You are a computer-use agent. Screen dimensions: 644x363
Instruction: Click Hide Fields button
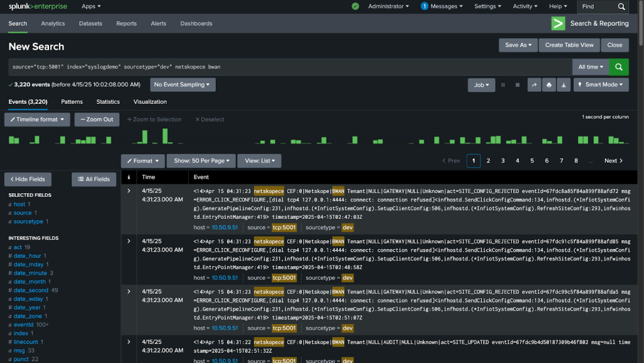(28, 179)
